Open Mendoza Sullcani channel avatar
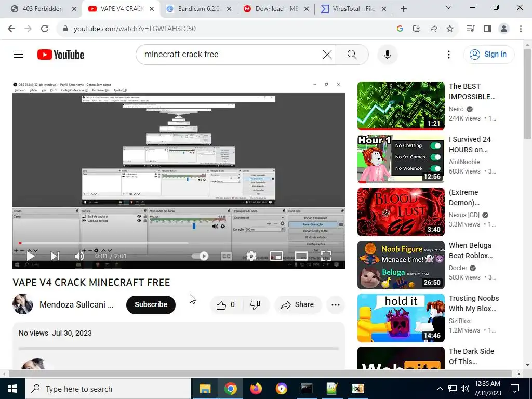The image size is (532, 399). pyautogui.click(x=23, y=304)
